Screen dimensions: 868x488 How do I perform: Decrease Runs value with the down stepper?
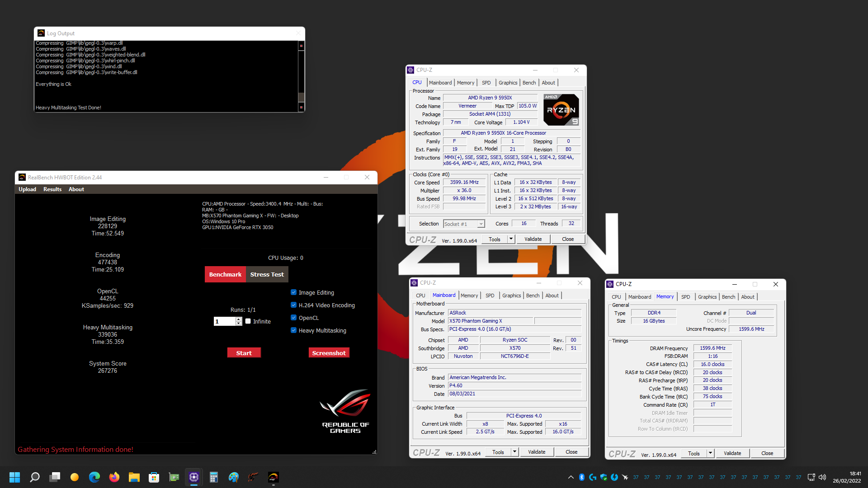click(x=239, y=324)
